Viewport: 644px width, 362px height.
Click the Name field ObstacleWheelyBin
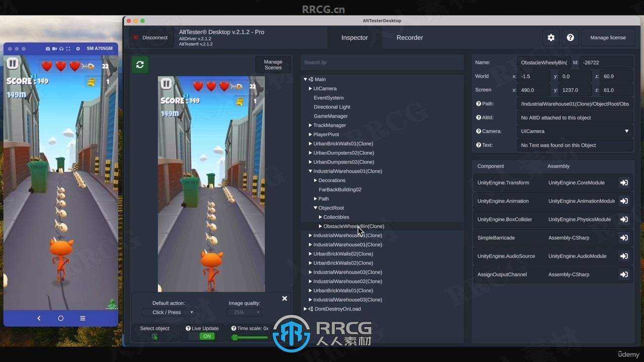click(x=544, y=62)
